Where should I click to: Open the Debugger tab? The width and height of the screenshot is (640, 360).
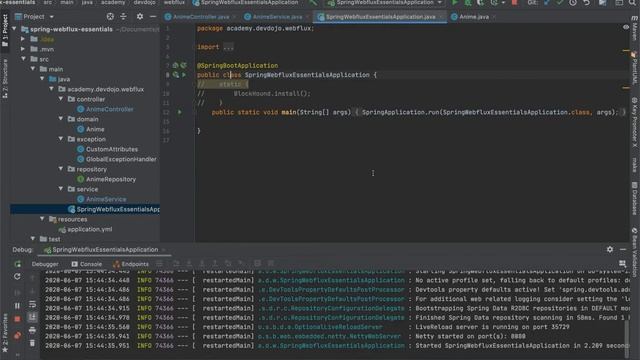[45, 264]
